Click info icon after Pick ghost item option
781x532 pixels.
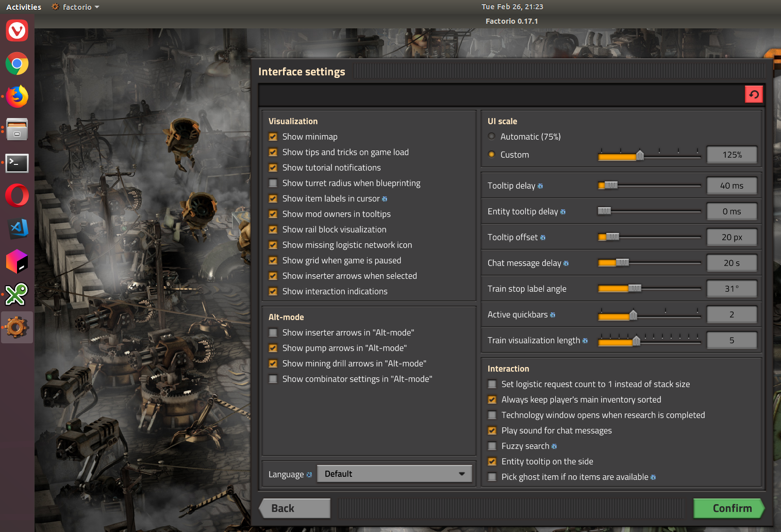(653, 477)
